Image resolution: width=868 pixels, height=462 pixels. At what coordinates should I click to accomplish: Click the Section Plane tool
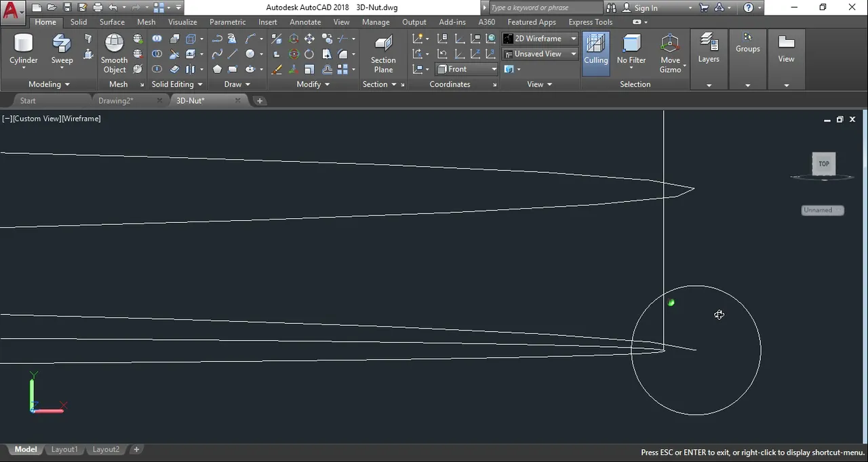[x=383, y=54]
